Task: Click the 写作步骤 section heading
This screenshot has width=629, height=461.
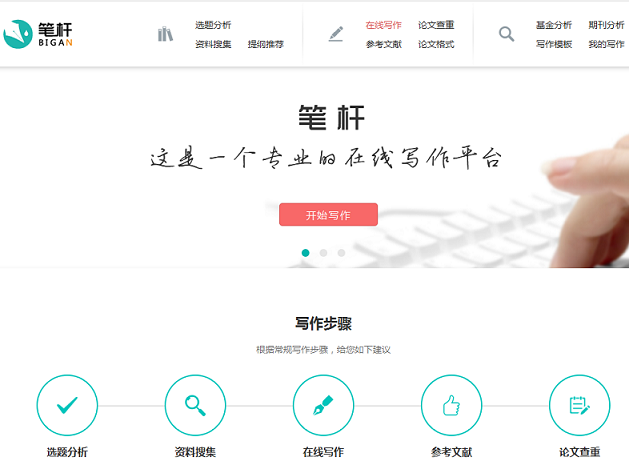Action: pos(323,323)
